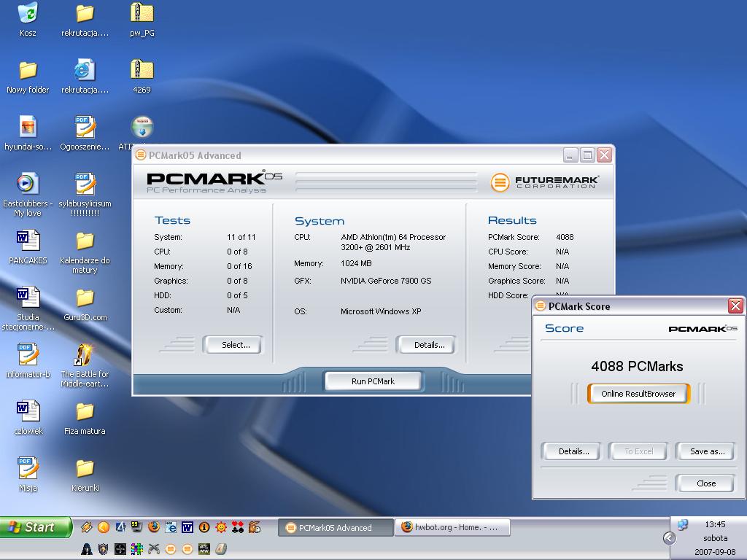Click the system Details... button in PCMark05
The width and height of the screenshot is (747, 560).
[425, 345]
